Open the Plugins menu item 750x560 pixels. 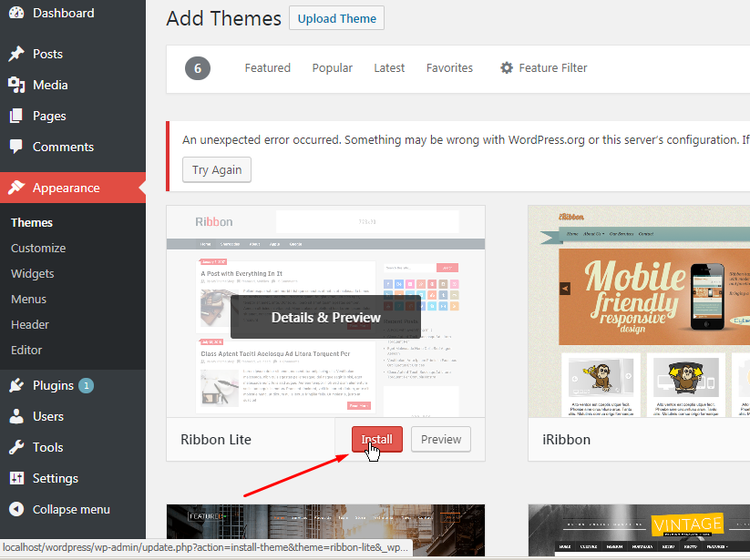click(73, 385)
